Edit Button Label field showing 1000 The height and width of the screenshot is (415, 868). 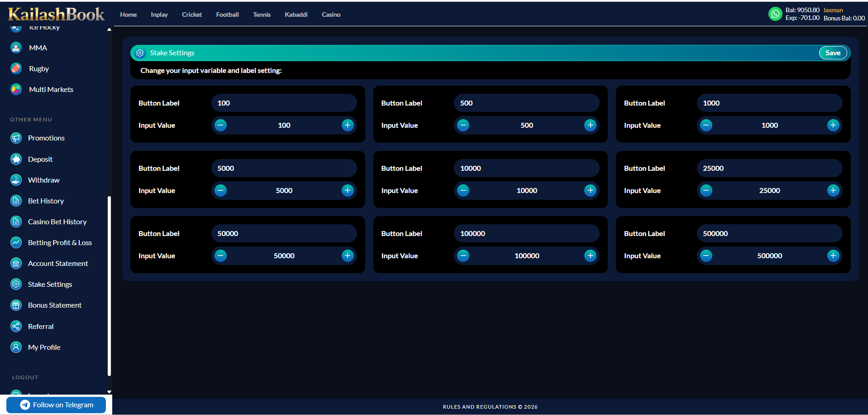point(769,103)
